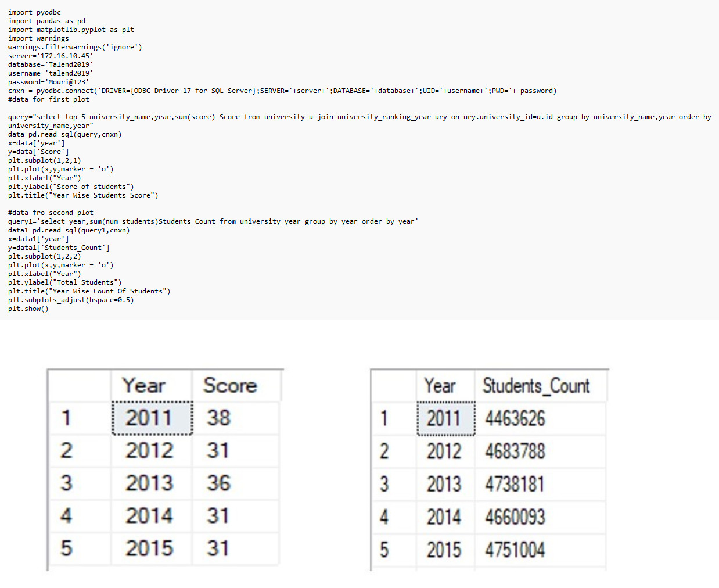Click the student count cell 4751004
This screenshot has height=588, width=719.
pos(515,550)
